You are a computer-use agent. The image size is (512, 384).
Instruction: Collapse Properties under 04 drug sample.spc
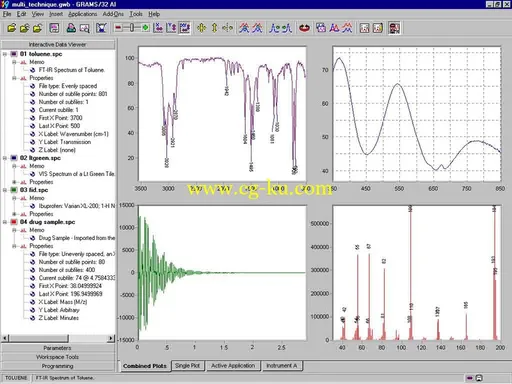(14, 246)
